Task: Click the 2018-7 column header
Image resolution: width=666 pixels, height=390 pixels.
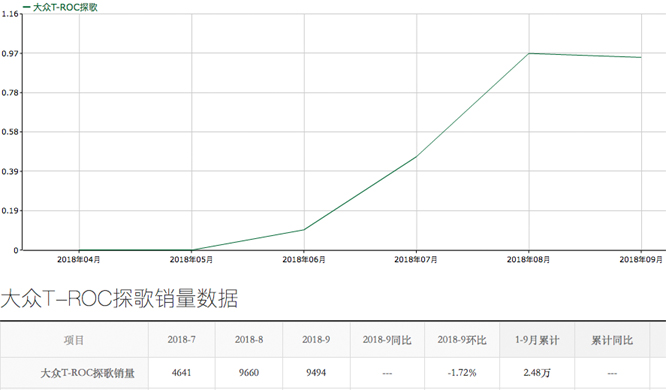Action: (181, 340)
